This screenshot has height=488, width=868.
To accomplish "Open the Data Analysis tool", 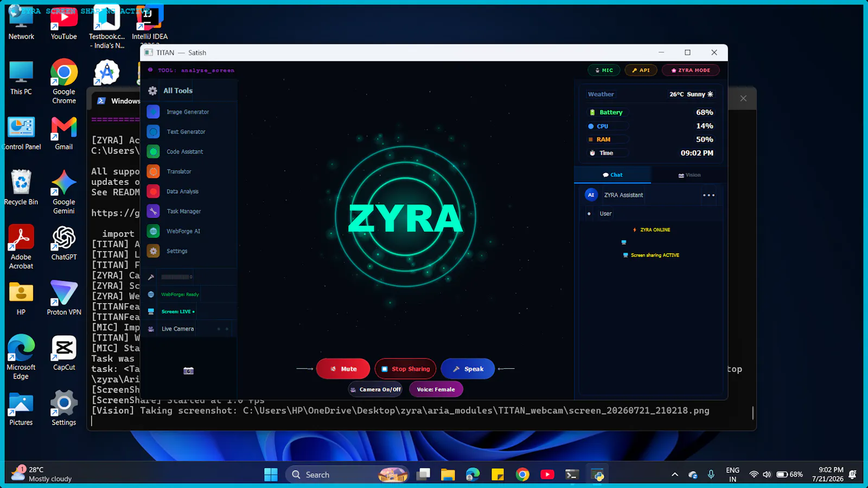I will [x=188, y=191].
